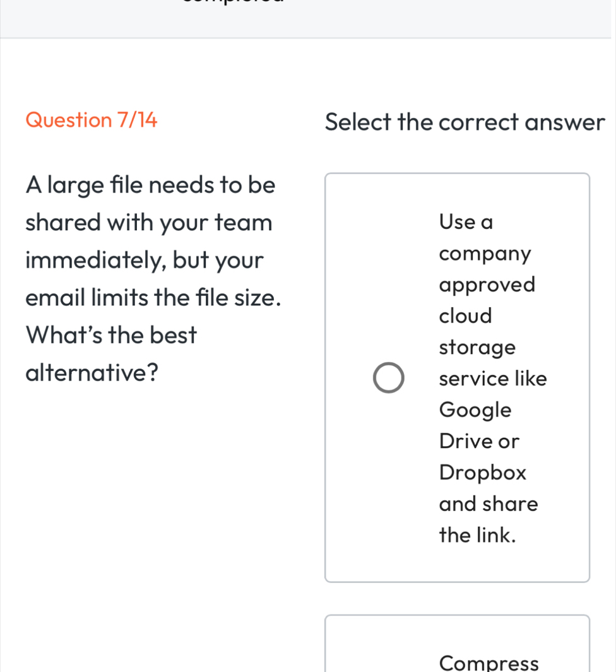
Task: Select the cloud storage answer radio button
Action: click(x=388, y=378)
